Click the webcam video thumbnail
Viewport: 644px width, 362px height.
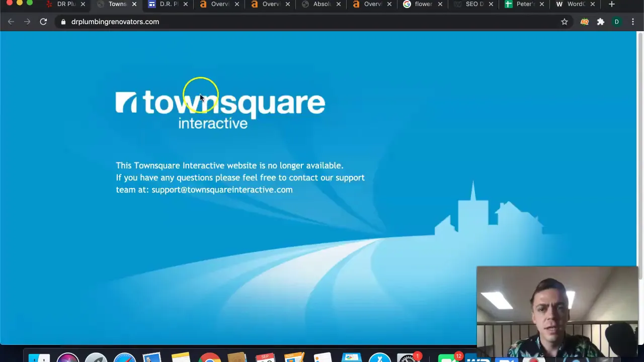(557, 311)
